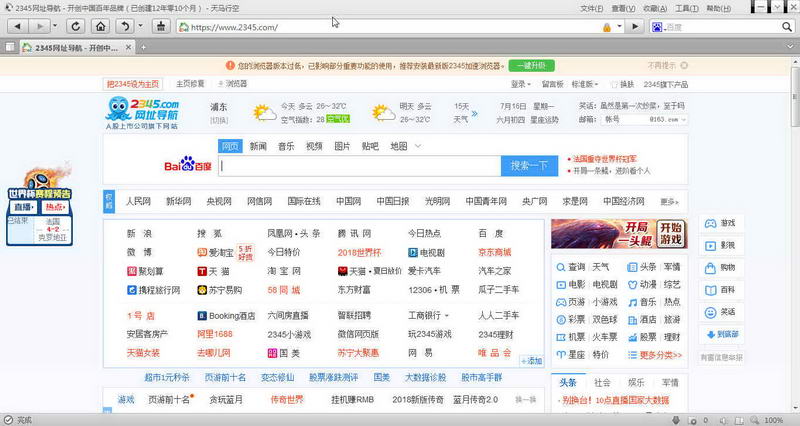The height and width of the screenshot is (426, 800).
Task: Click the download arrow icon in status bar
Action: point(676,420)
